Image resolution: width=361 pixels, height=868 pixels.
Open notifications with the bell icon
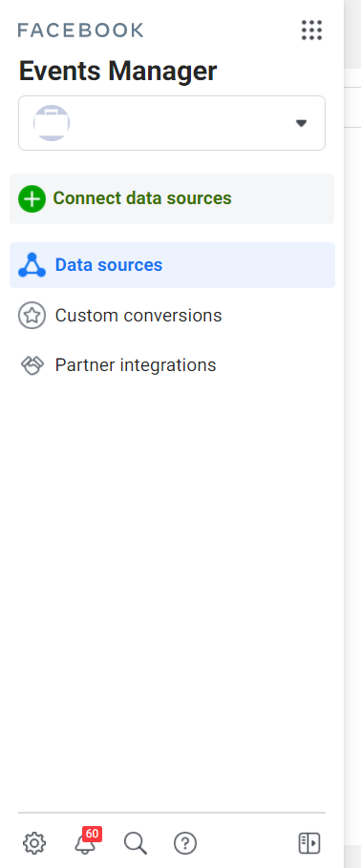coord(85,843)
